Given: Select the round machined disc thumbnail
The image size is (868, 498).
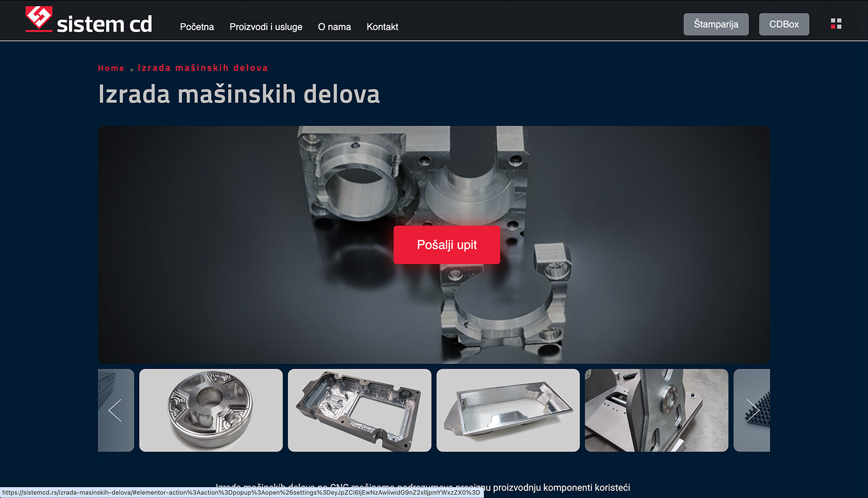Looking at the screenshot, I should (x=211, y=410).
